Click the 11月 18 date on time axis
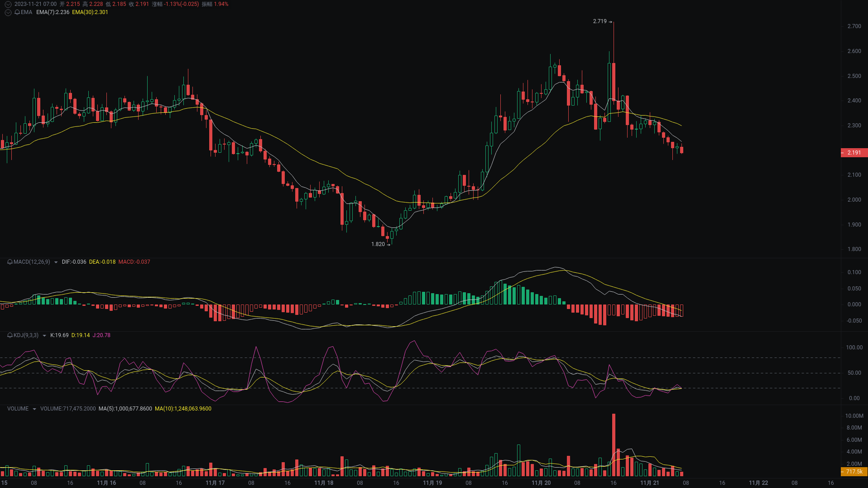 tap(324, 483)
